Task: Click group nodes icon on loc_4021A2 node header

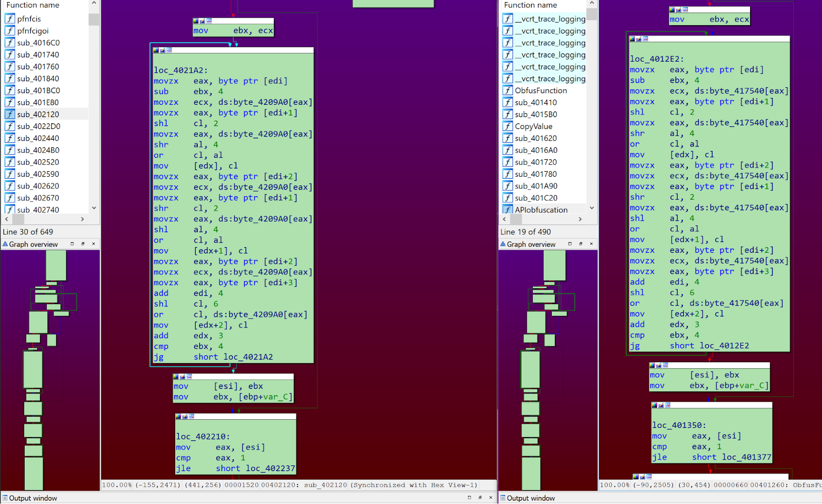Action: [x=169, y=50]
